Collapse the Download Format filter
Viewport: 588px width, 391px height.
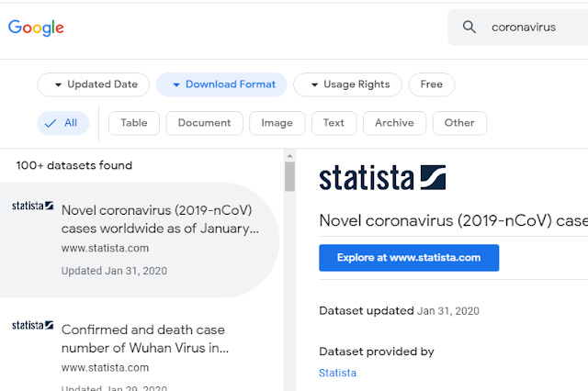pos(221,84)
